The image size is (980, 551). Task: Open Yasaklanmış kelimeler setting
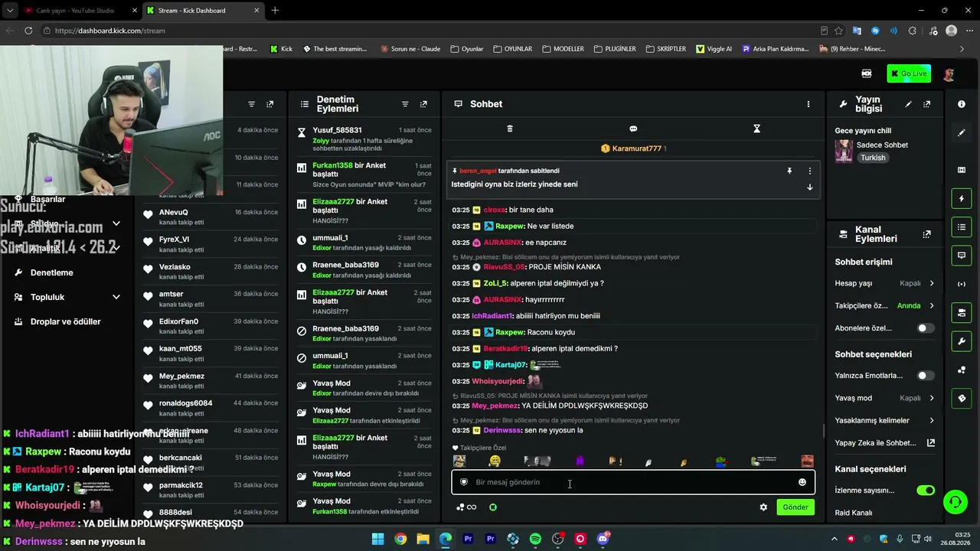click(x=884, y=420)
